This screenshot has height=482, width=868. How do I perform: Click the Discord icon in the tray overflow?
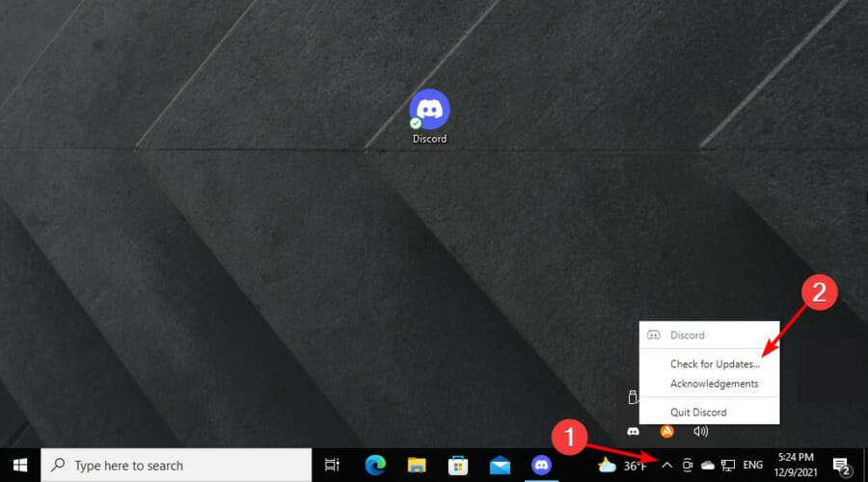[x=633, y=431]
